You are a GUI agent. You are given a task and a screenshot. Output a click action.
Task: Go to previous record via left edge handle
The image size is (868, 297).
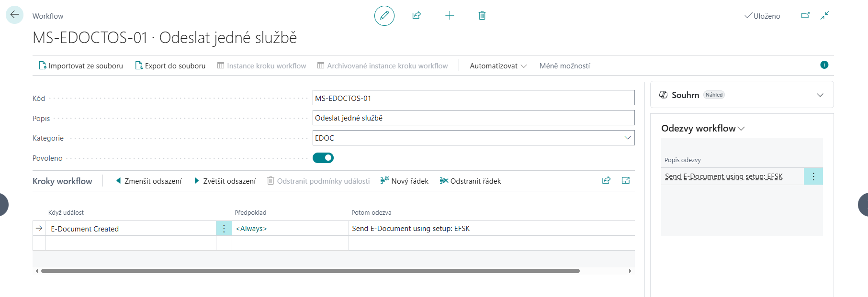pyautogui.click(x=4, y=205)
